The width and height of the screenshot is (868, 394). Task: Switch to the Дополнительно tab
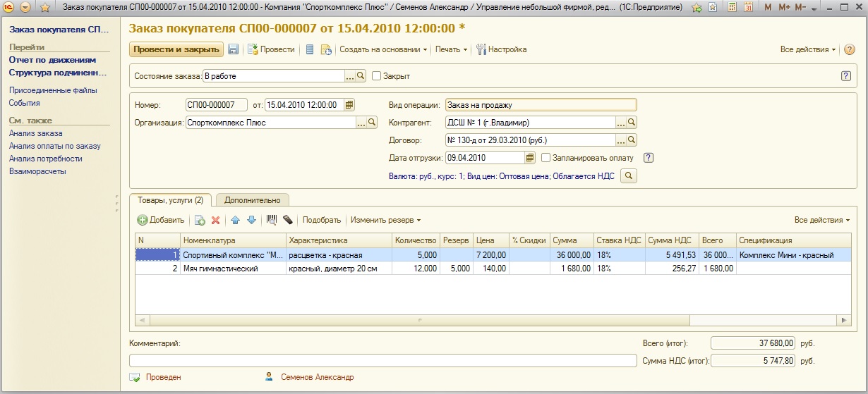[253, 200]
